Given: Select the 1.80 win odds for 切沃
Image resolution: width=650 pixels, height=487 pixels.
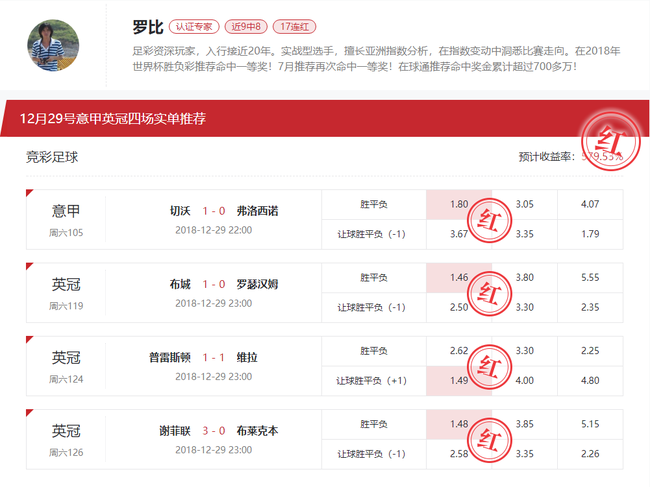Looking at the screenshot, I should [459, 205].
